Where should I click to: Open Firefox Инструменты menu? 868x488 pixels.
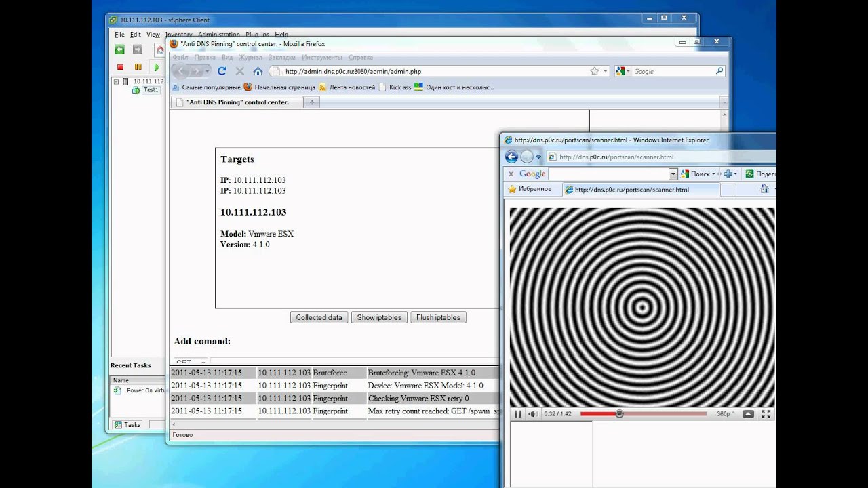point(322,58)
